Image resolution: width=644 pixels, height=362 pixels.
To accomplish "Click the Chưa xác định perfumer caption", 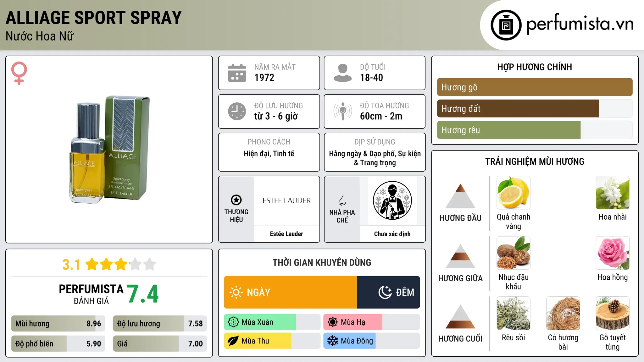I will click(x=392, y=234).
